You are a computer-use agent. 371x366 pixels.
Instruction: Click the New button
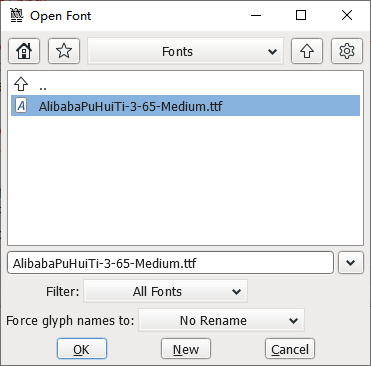pos(186,349)
